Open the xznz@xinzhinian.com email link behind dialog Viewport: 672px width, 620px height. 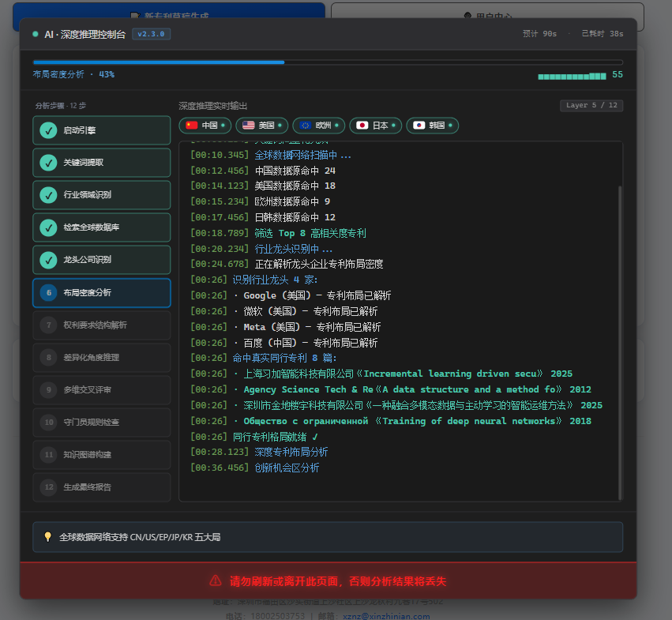[x=386, y=616]
